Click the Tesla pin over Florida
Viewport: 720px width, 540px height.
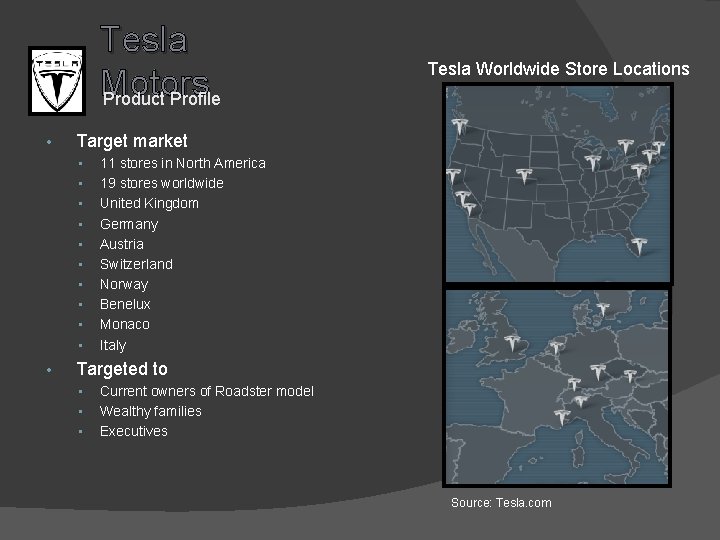pos(638,246)
